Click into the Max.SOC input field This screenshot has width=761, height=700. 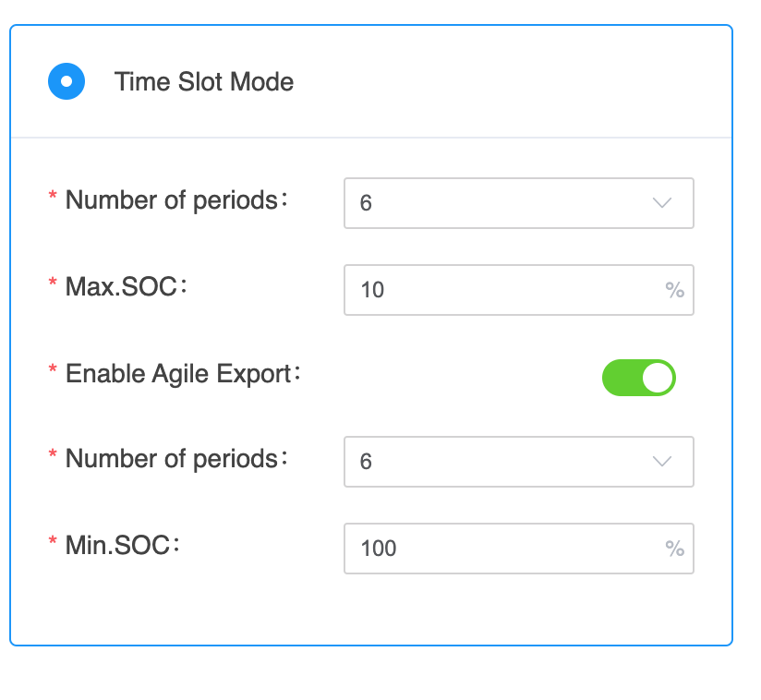coord(499,290)
